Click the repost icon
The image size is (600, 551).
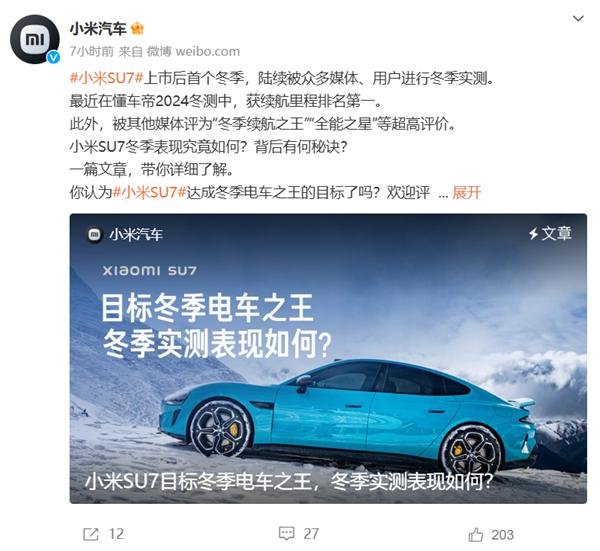[x=91, y=534]
